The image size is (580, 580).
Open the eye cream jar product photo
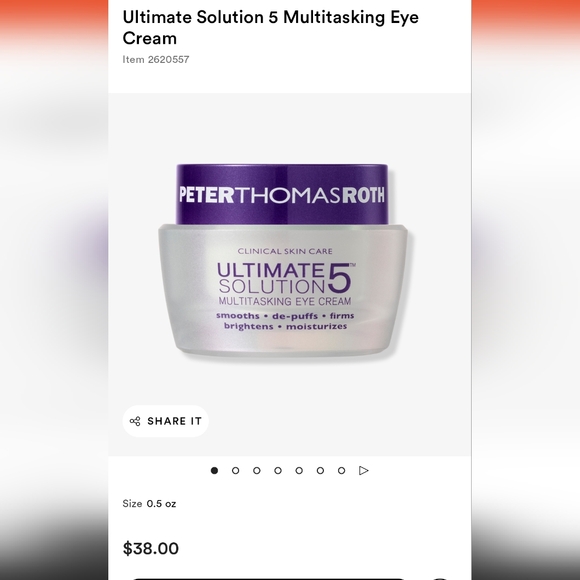283,261
